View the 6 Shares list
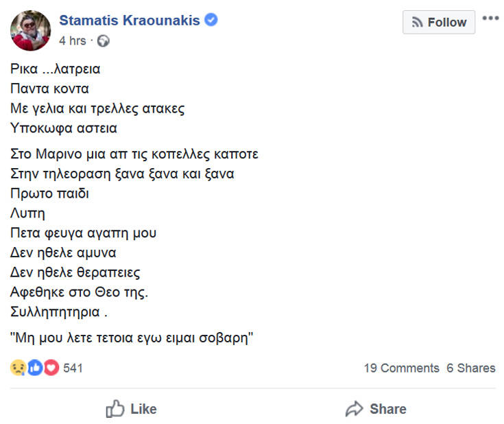Screen dimensions: 504x424 pyautogui.click(x=470, y=368)
